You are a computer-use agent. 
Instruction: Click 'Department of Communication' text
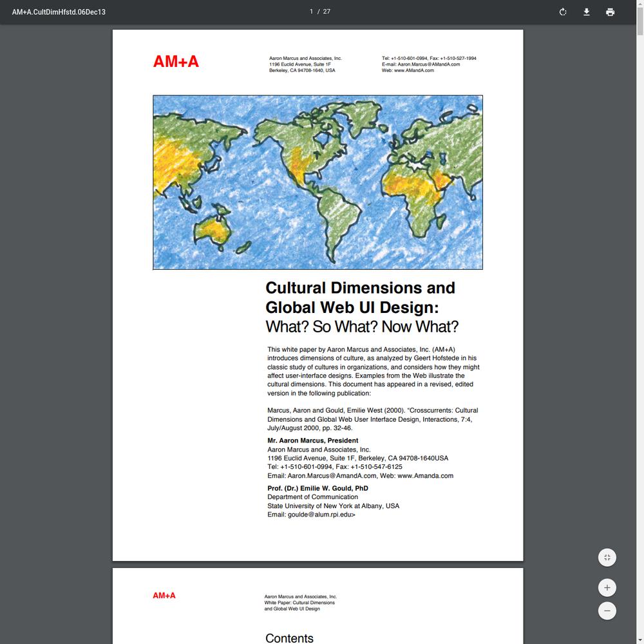point(312,497)
